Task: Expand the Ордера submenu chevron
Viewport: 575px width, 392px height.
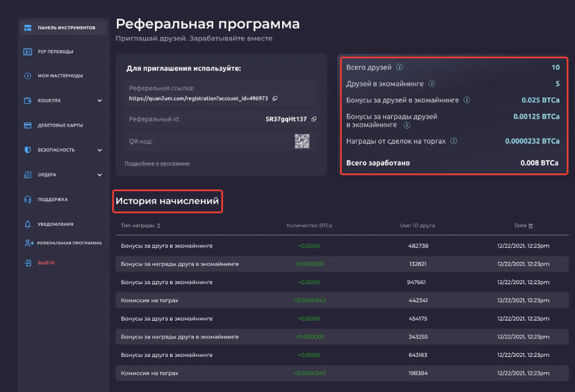Action: (100, 175)
